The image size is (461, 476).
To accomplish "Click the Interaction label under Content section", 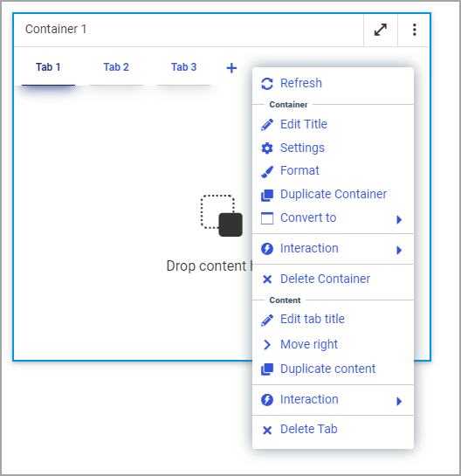I will tap(309, 399).
